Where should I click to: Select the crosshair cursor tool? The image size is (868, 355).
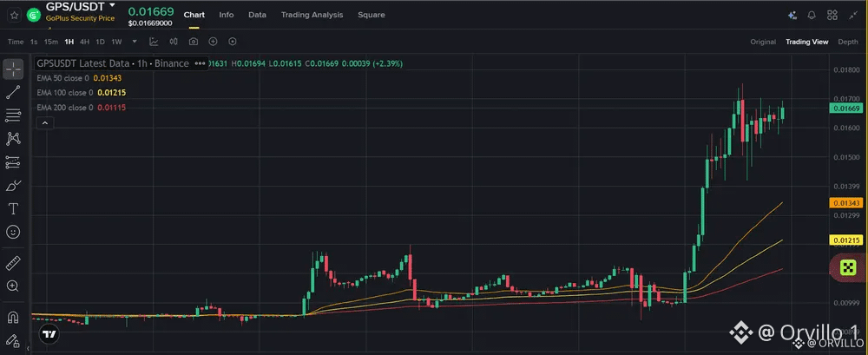click(x=13, y=69)
